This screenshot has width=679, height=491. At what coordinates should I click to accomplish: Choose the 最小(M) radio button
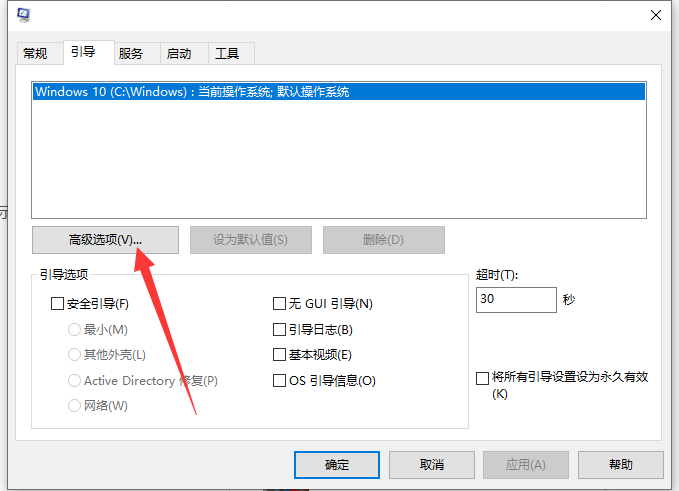(74, 329)
